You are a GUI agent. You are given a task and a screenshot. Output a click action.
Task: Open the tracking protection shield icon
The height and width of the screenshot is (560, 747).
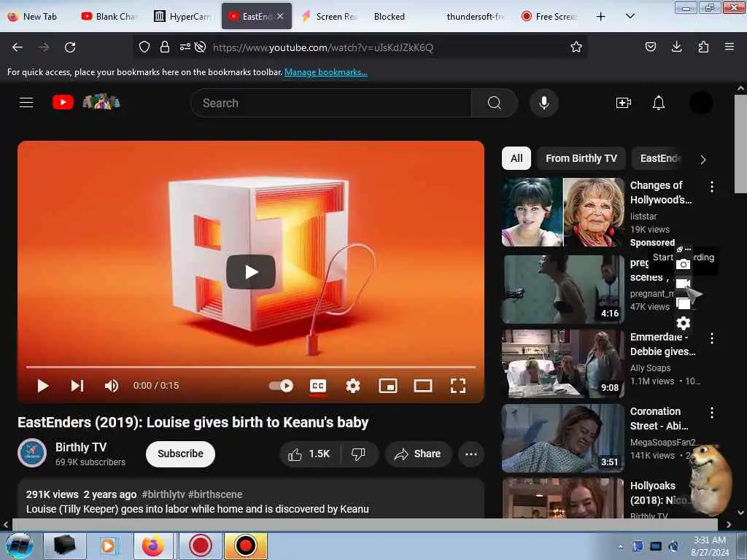[144, 47]
